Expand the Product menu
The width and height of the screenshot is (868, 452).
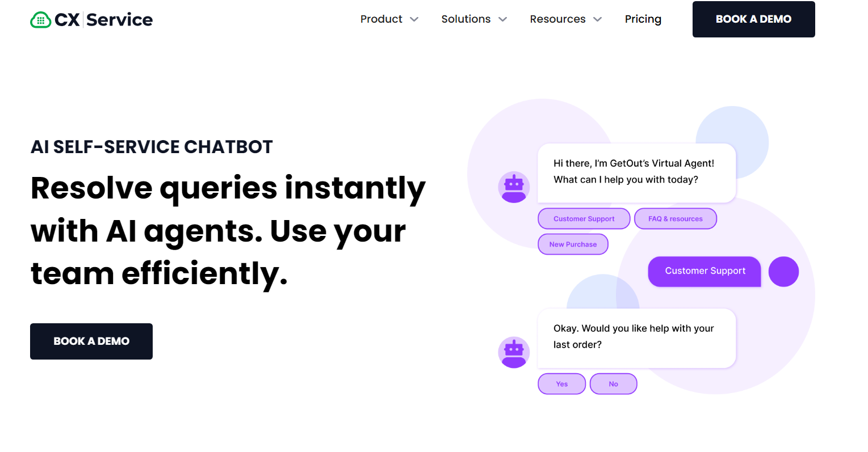(389, 19)
